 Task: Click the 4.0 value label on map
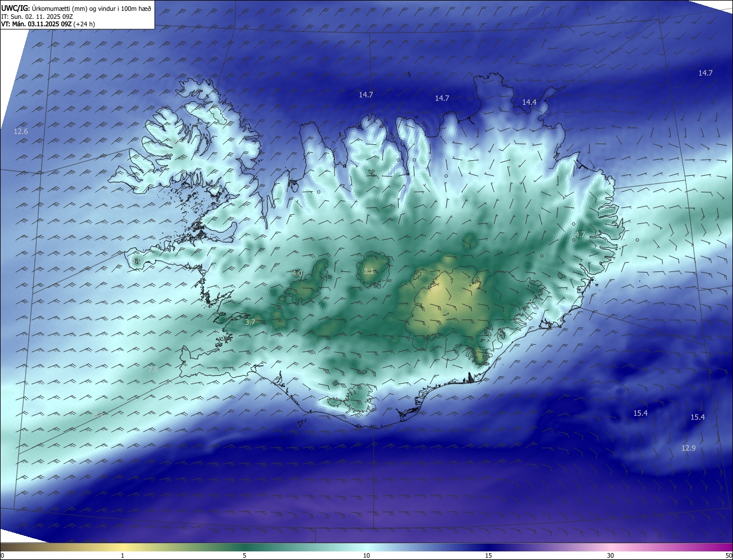297,274
